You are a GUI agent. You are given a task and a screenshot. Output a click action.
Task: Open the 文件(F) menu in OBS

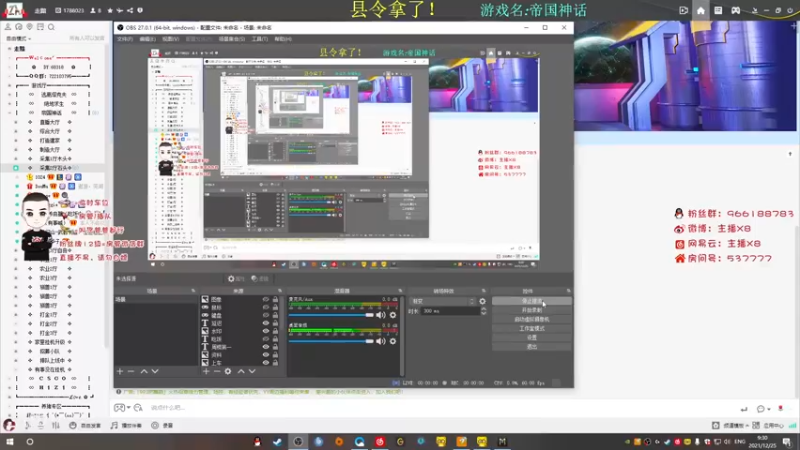(125, 39)
